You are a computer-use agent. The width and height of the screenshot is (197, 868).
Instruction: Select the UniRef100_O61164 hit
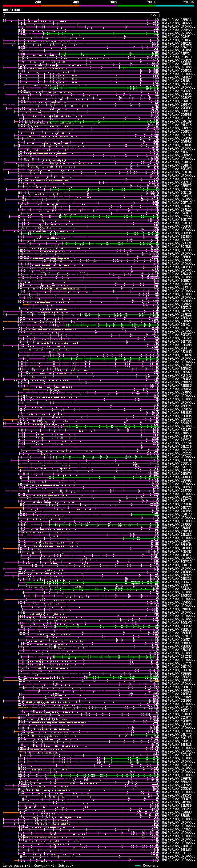[177, 443]
